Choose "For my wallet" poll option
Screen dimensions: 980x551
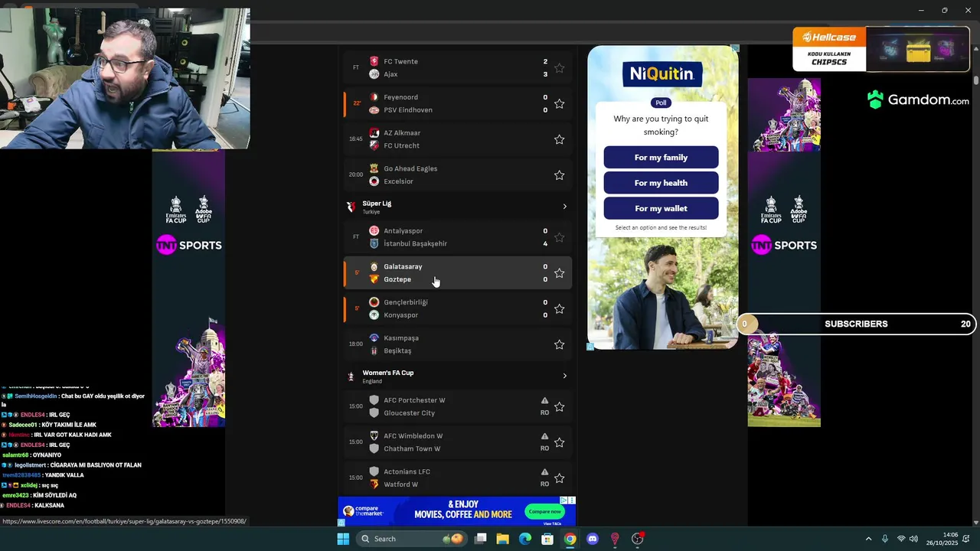click(x=661, y=208)
